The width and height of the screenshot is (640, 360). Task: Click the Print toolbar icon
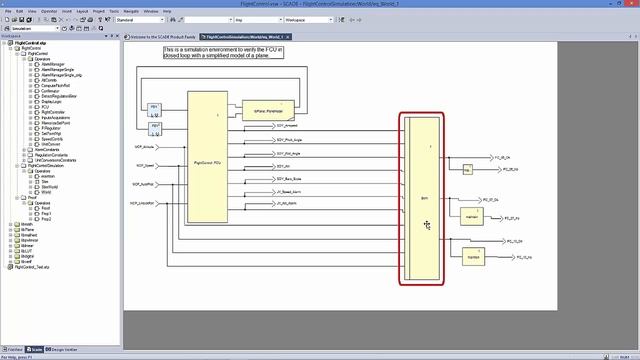tap(90, 20)
